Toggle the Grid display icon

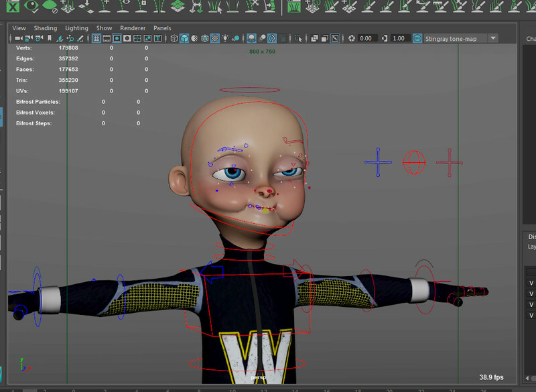(96, 38)
